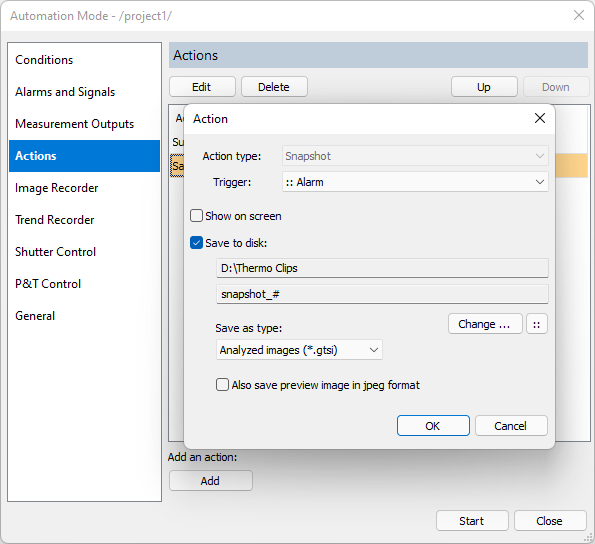
Task: Select the highlighted Sa action row
Action: tap(177, 166)
